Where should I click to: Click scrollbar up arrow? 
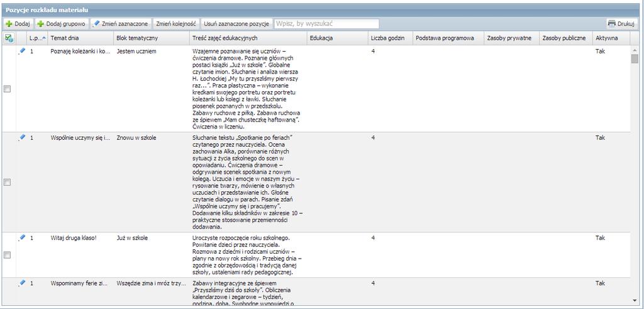pos(635,49)
